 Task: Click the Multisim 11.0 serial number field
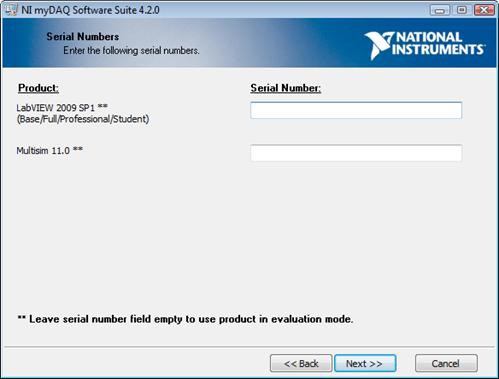tap(356, 153)
